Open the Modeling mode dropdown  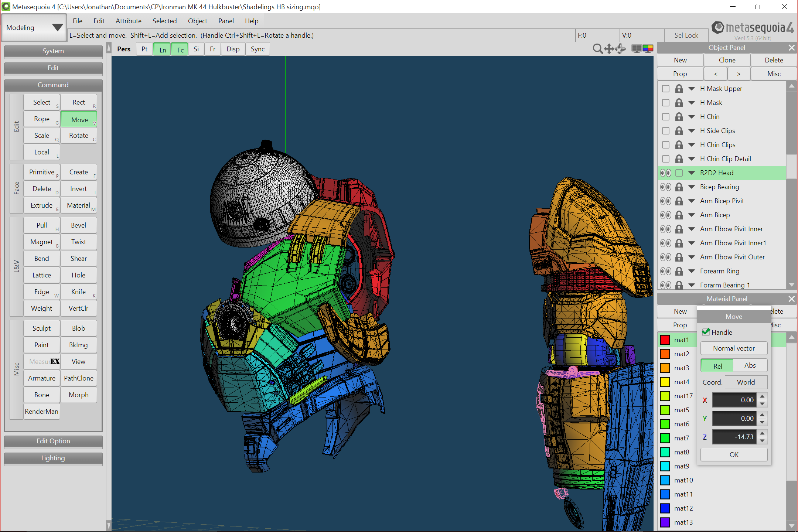tap(34, 28)
